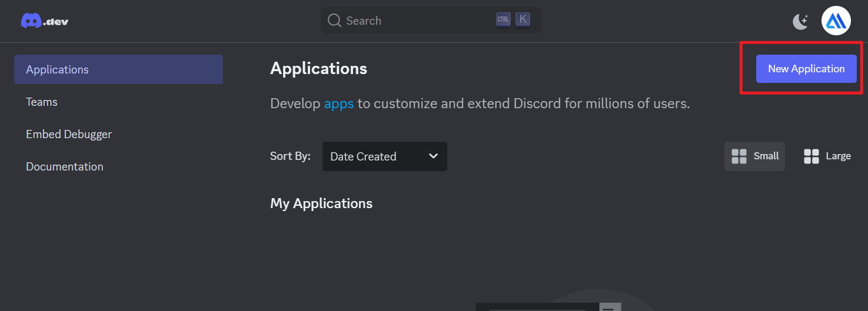The image size is (868, 311).
Task: Create a New Application
Action: 806,69
